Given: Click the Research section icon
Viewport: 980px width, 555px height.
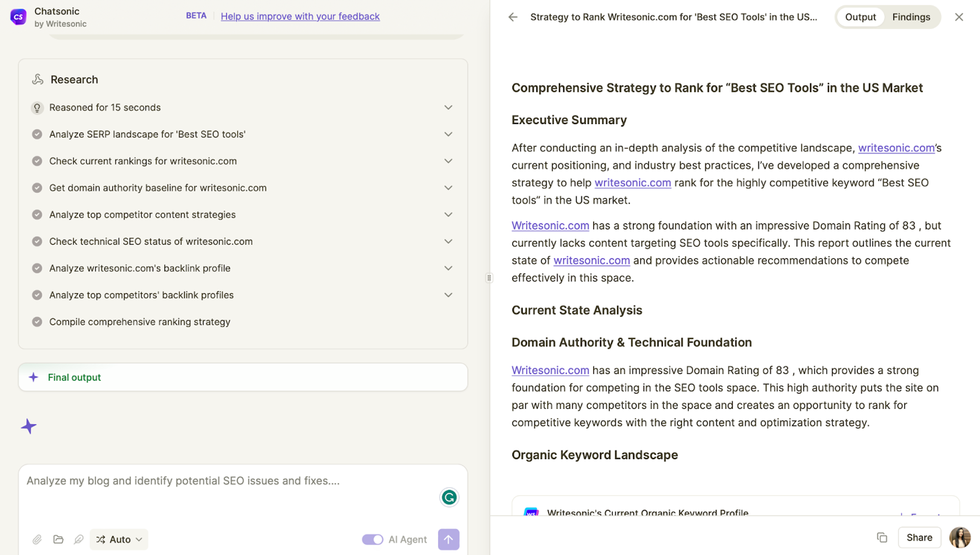Looking at the screenshot, I should coord(38,79).
